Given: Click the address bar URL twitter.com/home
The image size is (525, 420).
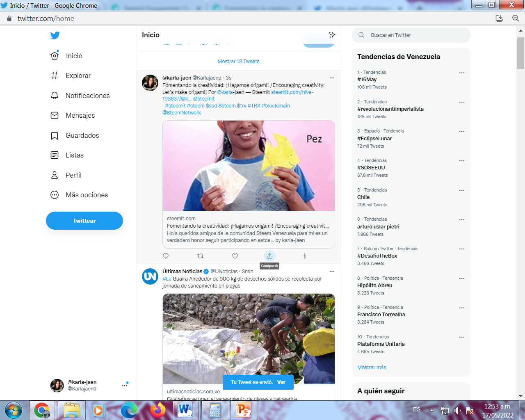Looking at the screenshot, I should pos(46,18).
